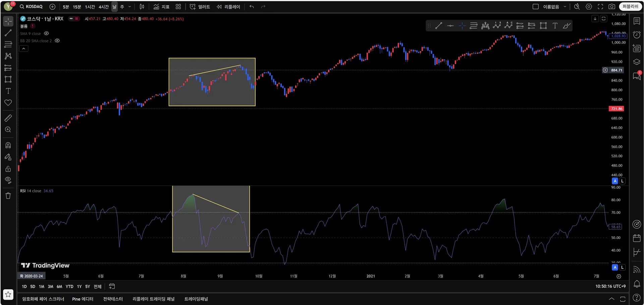Open the alerts clock panel
This screenshot has height=305, width=644.
click(x=637, y=35)
